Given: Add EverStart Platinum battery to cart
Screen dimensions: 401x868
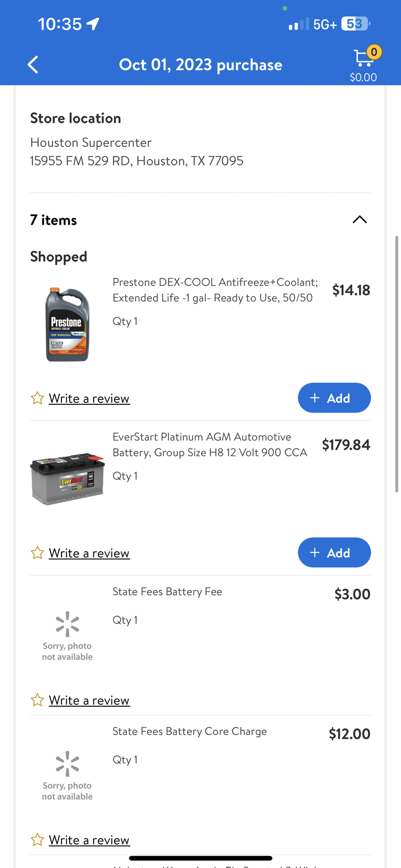Looking at the screenshot, I should click(x=334, y=553).
